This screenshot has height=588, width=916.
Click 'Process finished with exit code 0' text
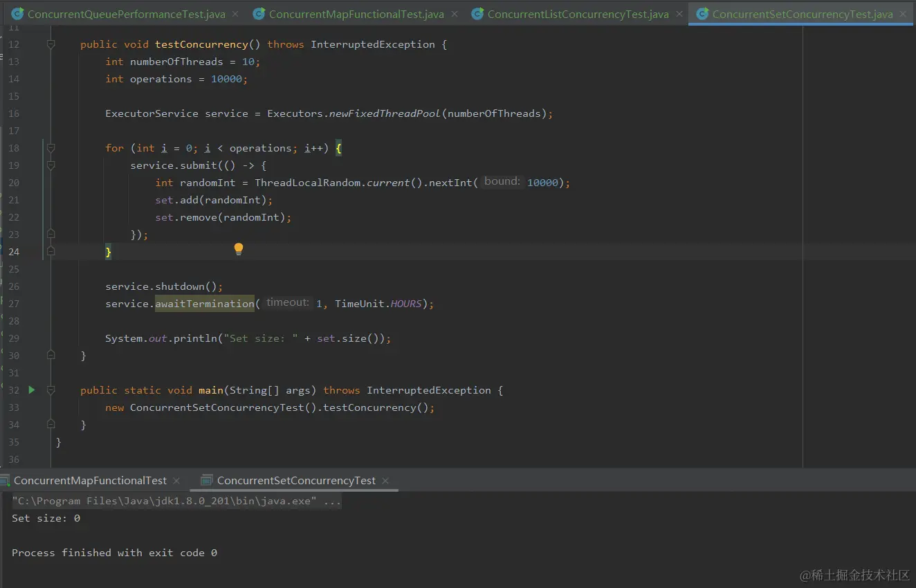click(x=114, y=553)
